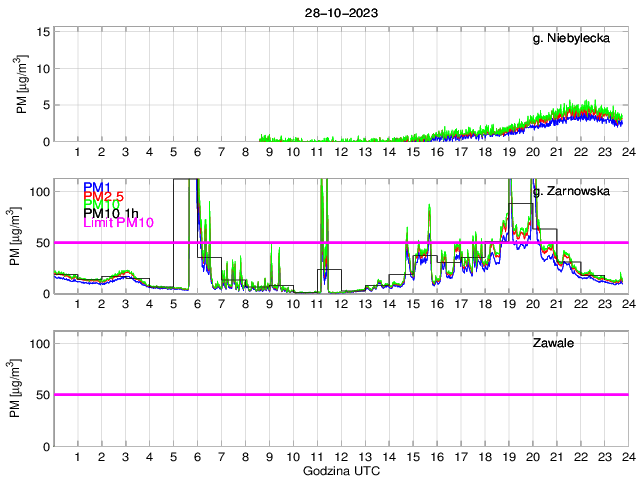Click hour 24 tick under the Zawale chart
This screenshot has width=640, height=480.
pos(627,456)
